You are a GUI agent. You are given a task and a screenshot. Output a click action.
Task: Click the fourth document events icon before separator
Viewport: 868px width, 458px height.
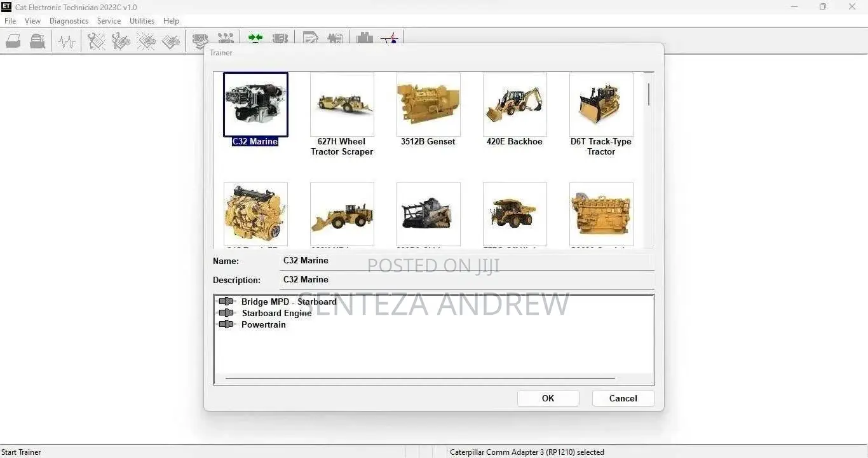point(171,41)
